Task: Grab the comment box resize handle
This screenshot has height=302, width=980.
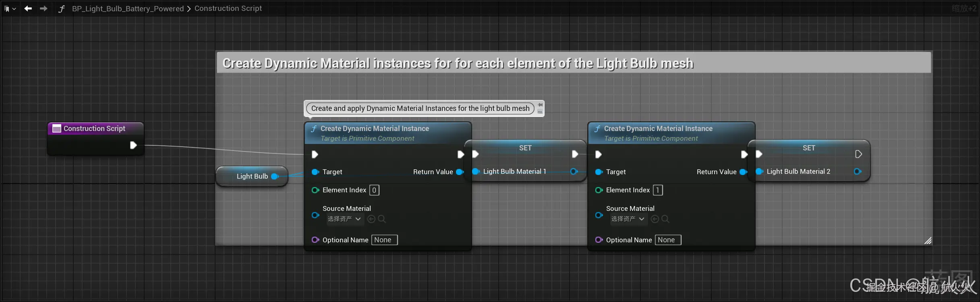Action: click(928, 241)
